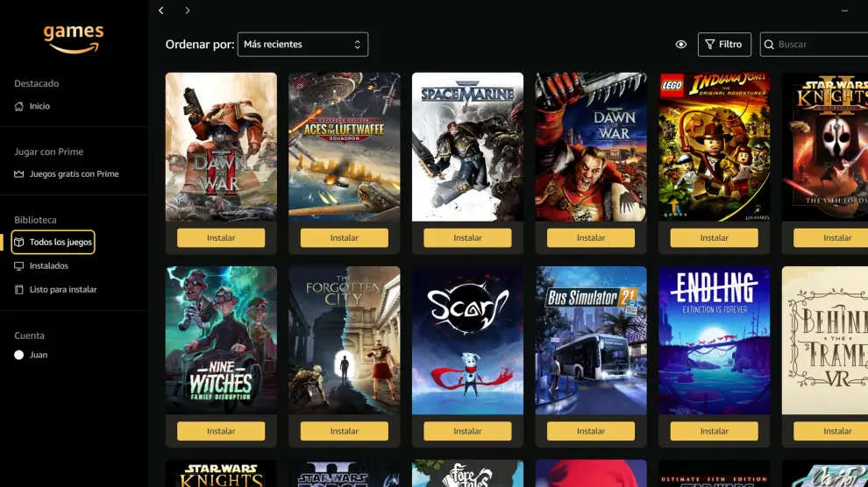Navigate forward with the right arrow

pos(188,11)
